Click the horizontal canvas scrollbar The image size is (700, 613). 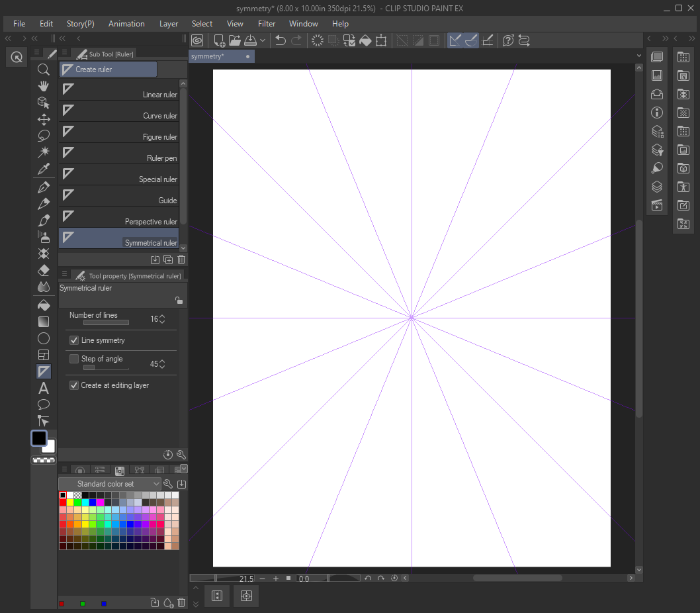click(x=517, y=578)
